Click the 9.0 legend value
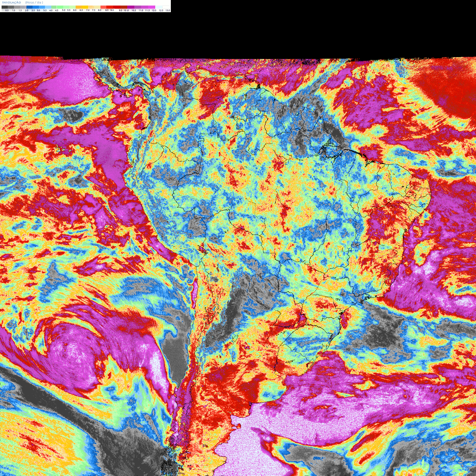Viewport: 476px width, 476px height. coord(112,10)
